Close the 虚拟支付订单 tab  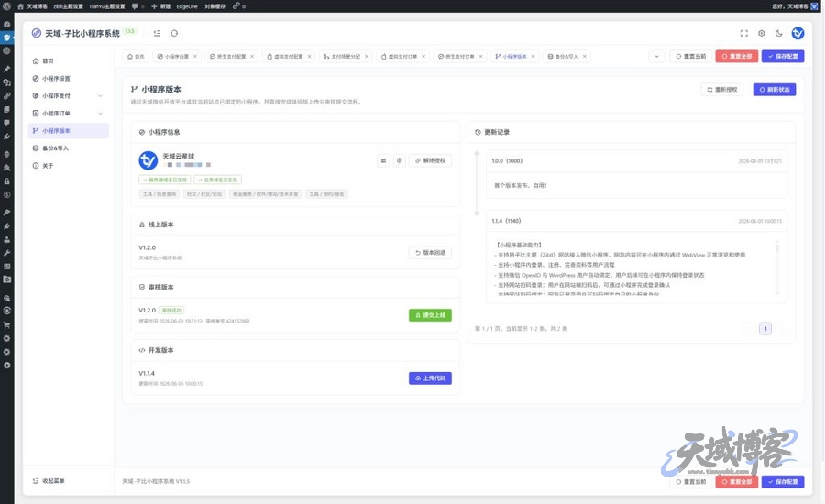[423, 56]
